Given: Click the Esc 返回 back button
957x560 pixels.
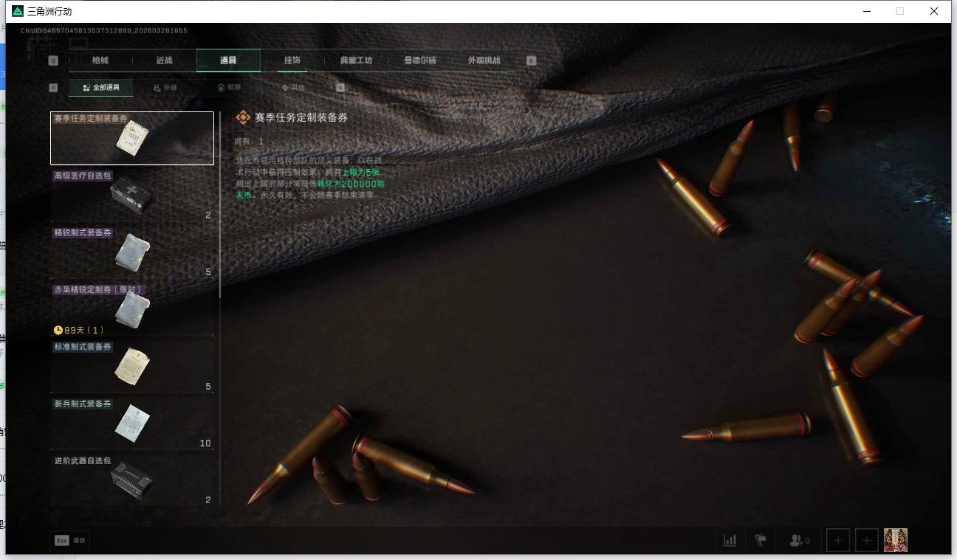Looking at the screenshot, I should [70, 540].
